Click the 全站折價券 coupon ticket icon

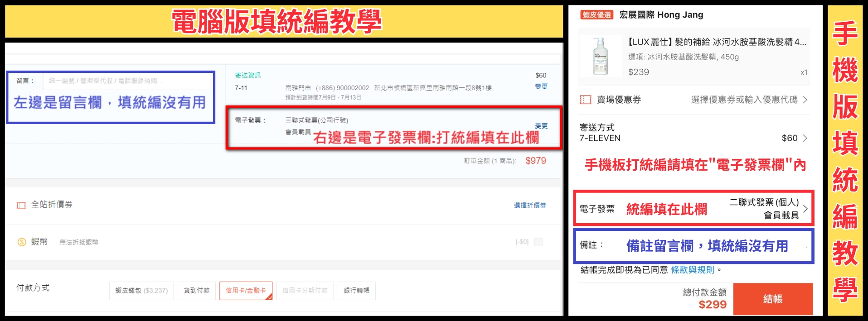(x=21, y=205)
